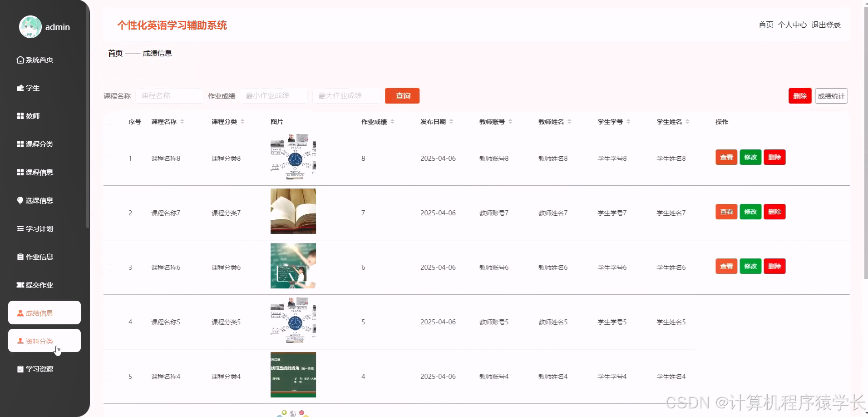Click the 课程分类 category grid icon
Viewport: 868px width, 417px height.
(x=20, y=144)
